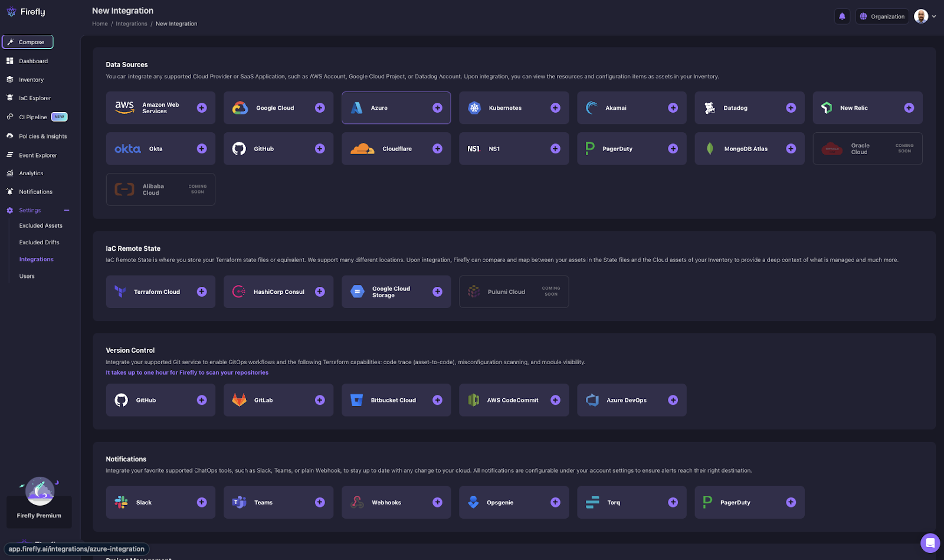Add Teams notification via plus icon

[x=320, y=502]
